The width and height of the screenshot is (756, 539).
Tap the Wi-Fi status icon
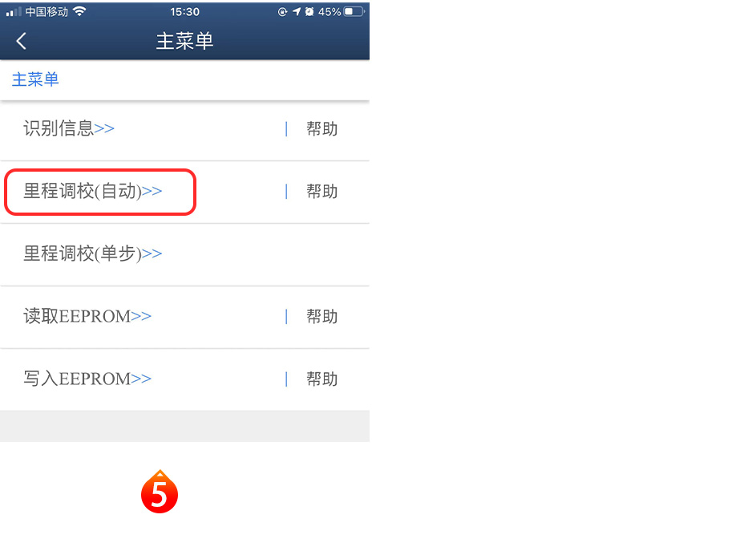point(79,11)
